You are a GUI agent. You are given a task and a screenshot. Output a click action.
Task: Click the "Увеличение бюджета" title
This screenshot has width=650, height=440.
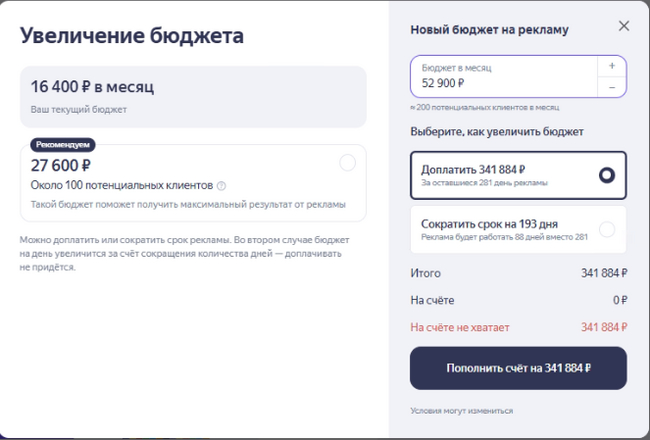(132, 37)
